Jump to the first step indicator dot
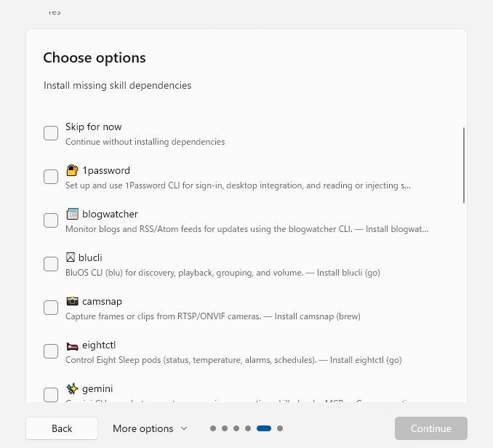Image resolution: width=493 pixels, height=448 pixels. (213, 428)
